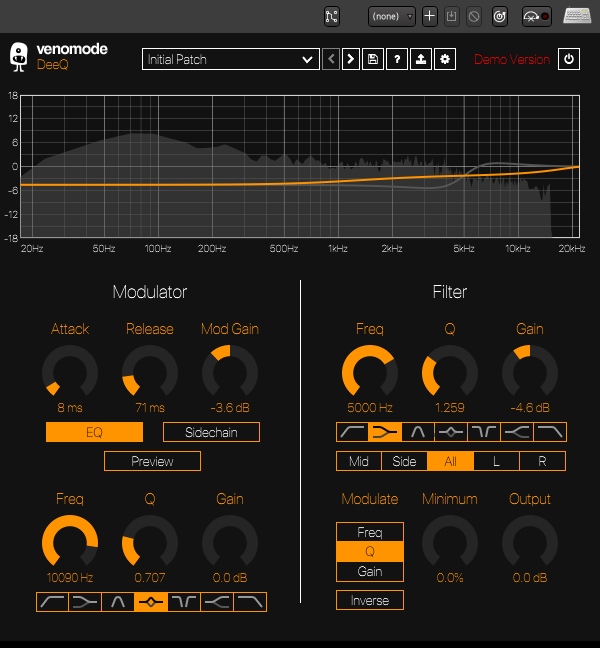Open the Initial Patch preset dropdown
This screenshot has height=648, width=600.
point(230,59)
